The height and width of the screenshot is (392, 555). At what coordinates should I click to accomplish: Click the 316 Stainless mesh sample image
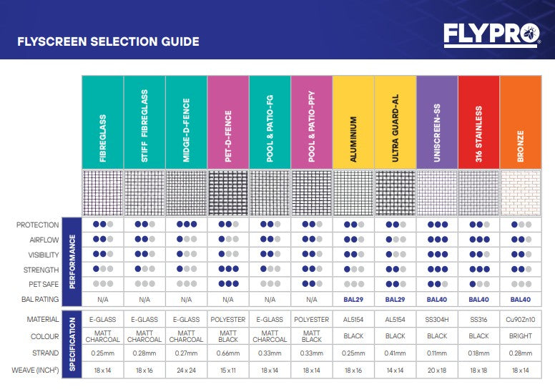(478, 192)
